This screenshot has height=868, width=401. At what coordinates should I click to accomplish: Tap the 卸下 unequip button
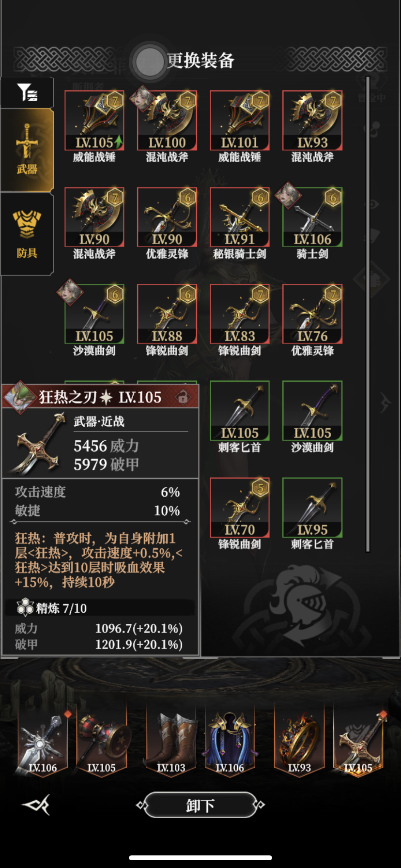200,805
